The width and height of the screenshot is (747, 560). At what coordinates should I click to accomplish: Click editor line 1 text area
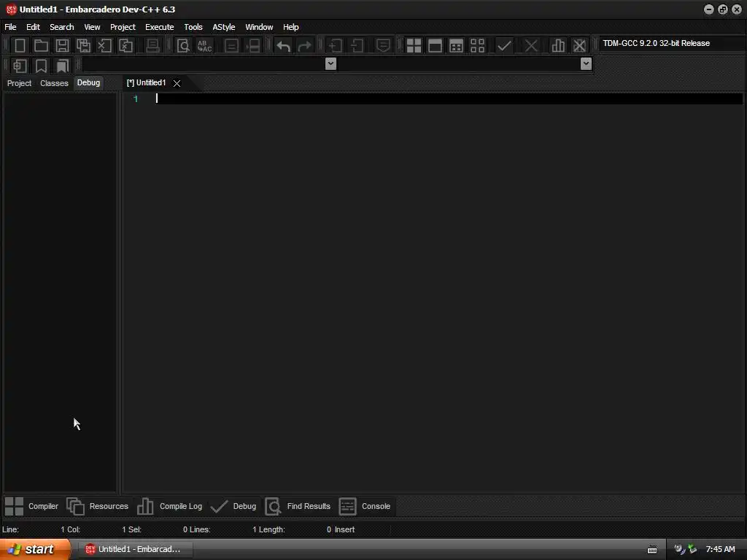448,98
